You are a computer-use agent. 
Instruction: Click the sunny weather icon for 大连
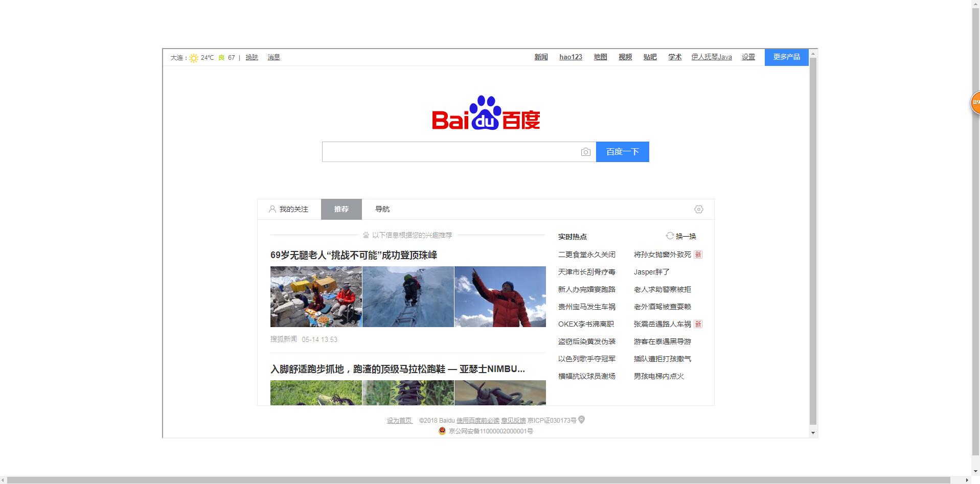(x=193, y=57)
